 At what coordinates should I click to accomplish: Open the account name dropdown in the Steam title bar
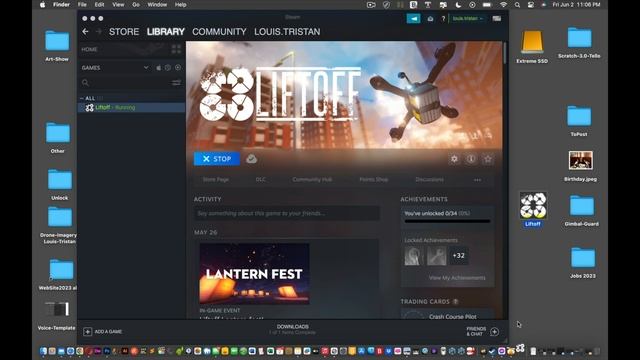[x=467, y=18]
